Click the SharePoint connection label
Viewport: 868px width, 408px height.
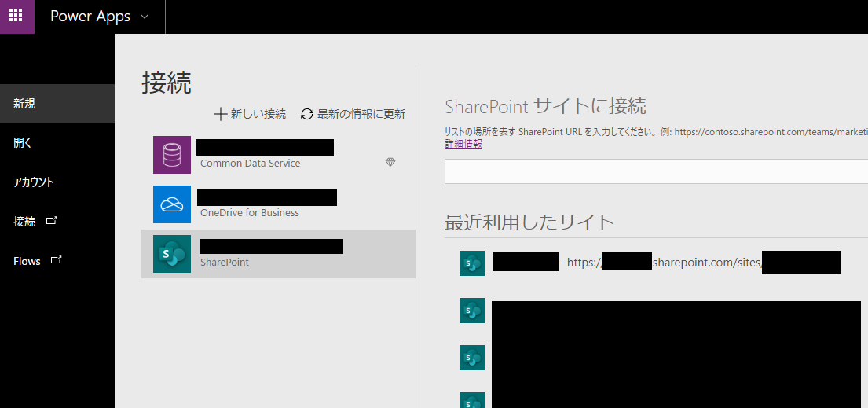[225, 263]
